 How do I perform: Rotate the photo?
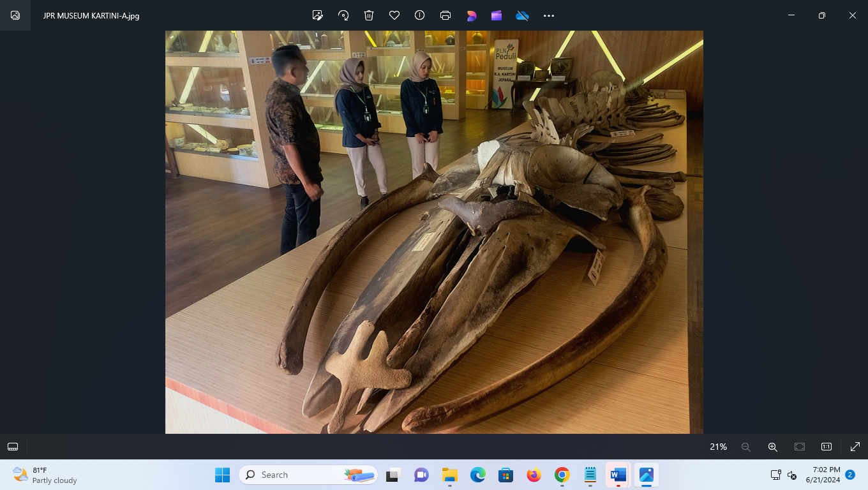coord(343,15)
